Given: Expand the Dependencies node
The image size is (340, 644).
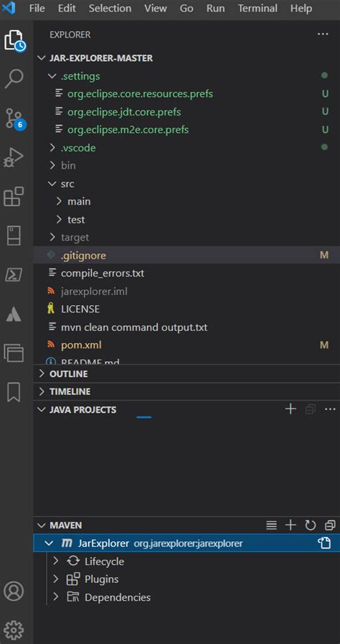Looking at the screenshot, I should [56, 597].
